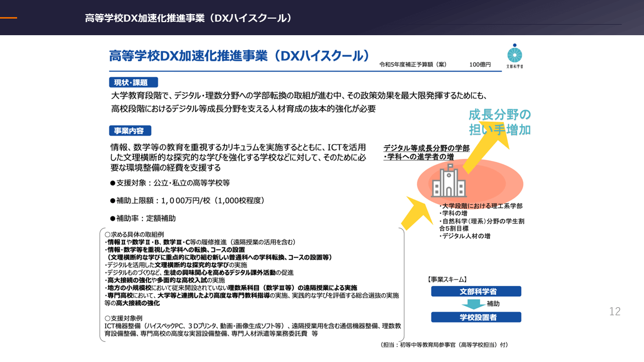Click the white header title text
The height and width of the screenshot is (362, 644).
[189, 18]
